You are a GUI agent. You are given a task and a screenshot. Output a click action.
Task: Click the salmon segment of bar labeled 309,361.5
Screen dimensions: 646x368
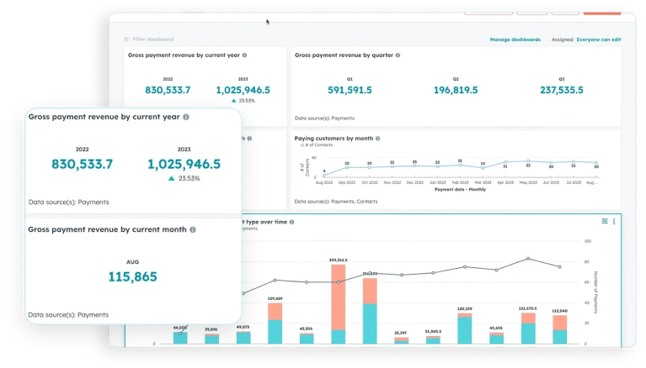(x=338, y=297)
